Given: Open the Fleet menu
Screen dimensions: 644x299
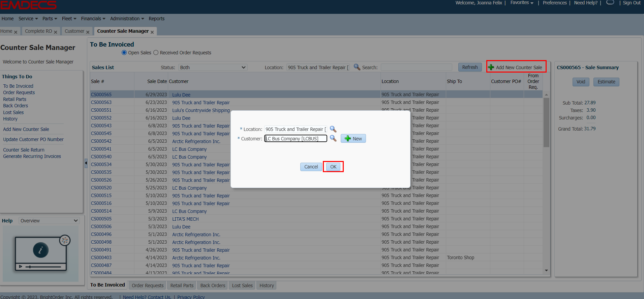Looking at the screenshot, I should click(69, 19).
